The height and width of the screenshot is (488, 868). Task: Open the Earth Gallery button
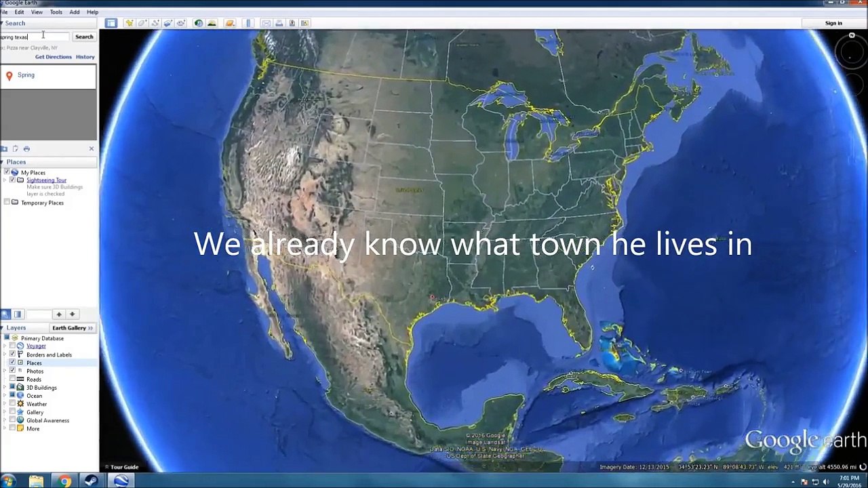pos(73,328)
